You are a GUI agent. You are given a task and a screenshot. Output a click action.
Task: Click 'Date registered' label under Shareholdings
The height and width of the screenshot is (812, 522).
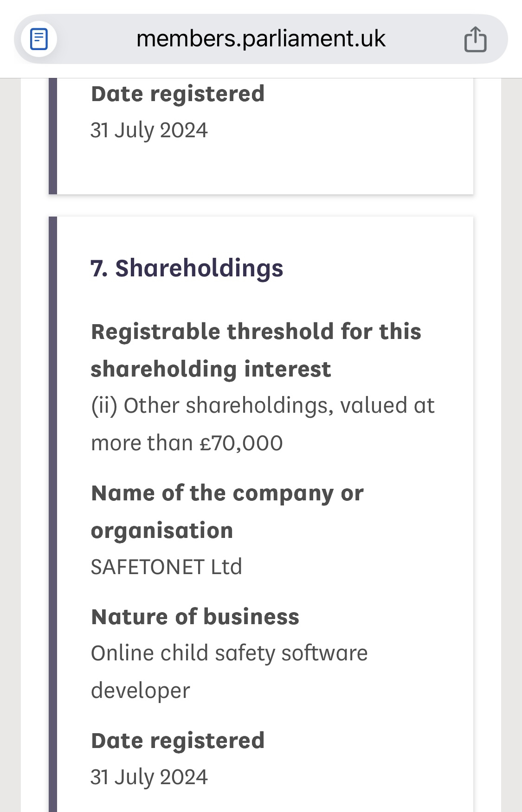click(178, 741)
